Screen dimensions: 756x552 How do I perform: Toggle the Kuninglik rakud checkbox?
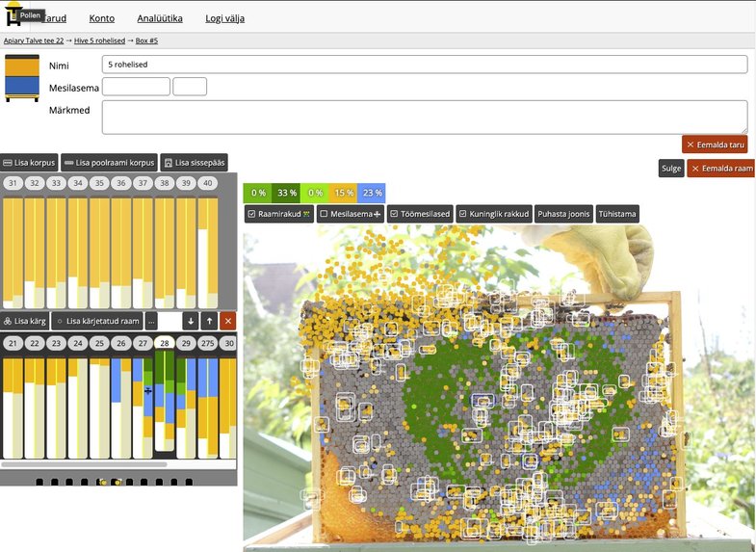[x=463, y=214]
